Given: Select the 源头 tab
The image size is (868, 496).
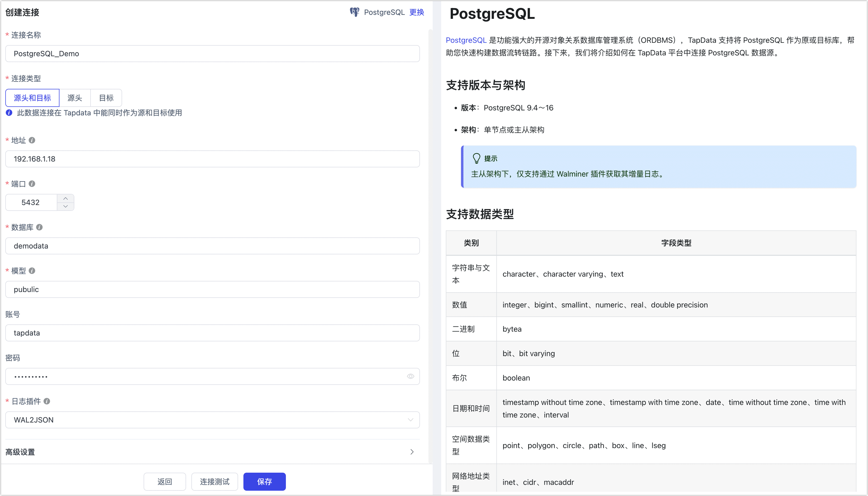Looking at the screenshot, I should [75, 97].
